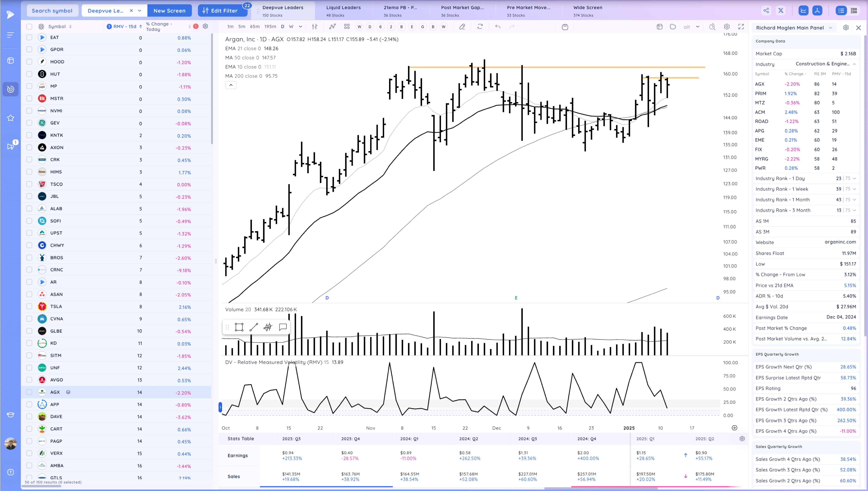
Task: Open chart settings gear in toolbar
Action: (x=727, y=27)
